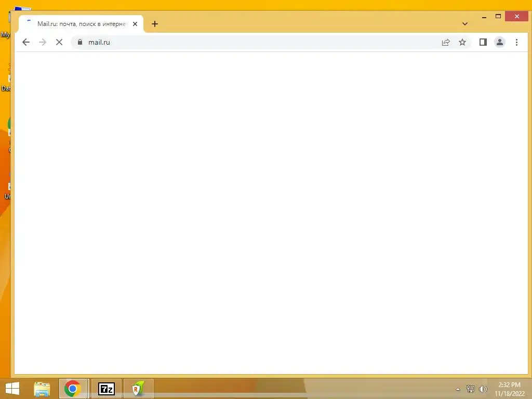Image resolution: width=532 pixels, height=399 pixels.
Task: Open 7-Zip from the taskbar
Action: pyautogui.click(x=106, y=389)
